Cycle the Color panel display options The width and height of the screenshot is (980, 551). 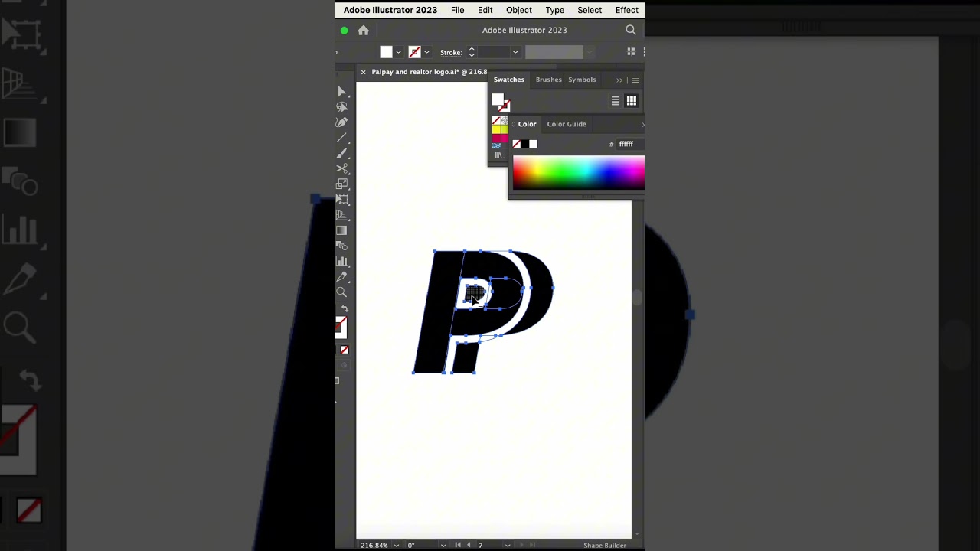[x=515, y=124]
